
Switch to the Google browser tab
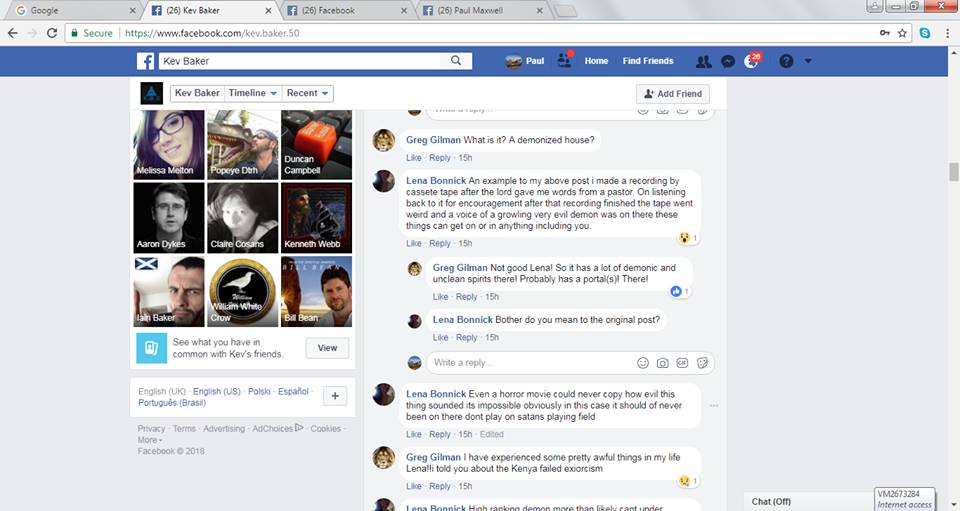(70, 10)
